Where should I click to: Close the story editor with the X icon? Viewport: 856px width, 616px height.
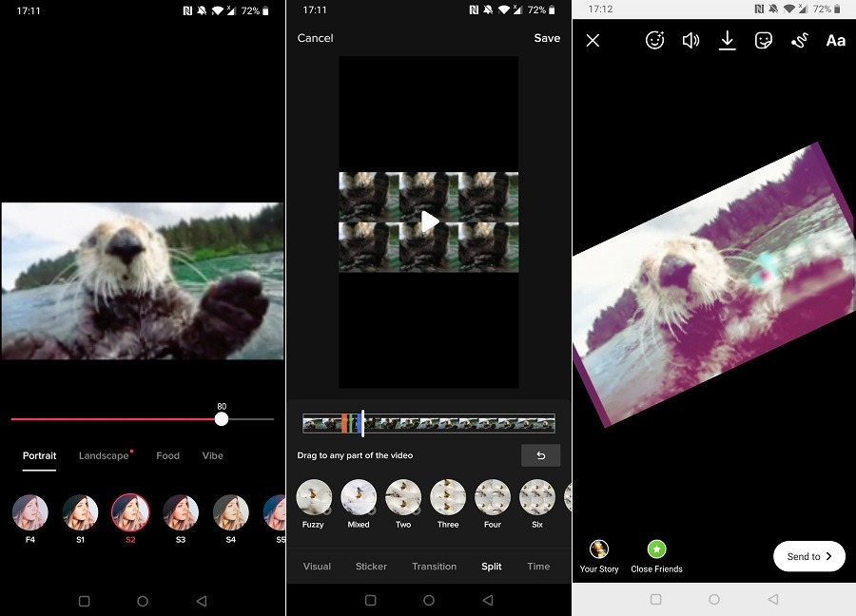pyautogui.click(x=593, y=41)
